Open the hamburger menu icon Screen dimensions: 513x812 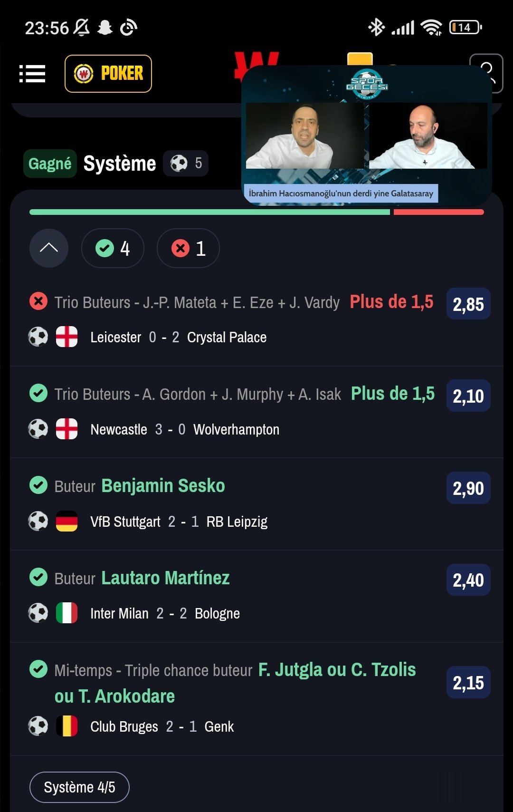click(x=32, y=74)
